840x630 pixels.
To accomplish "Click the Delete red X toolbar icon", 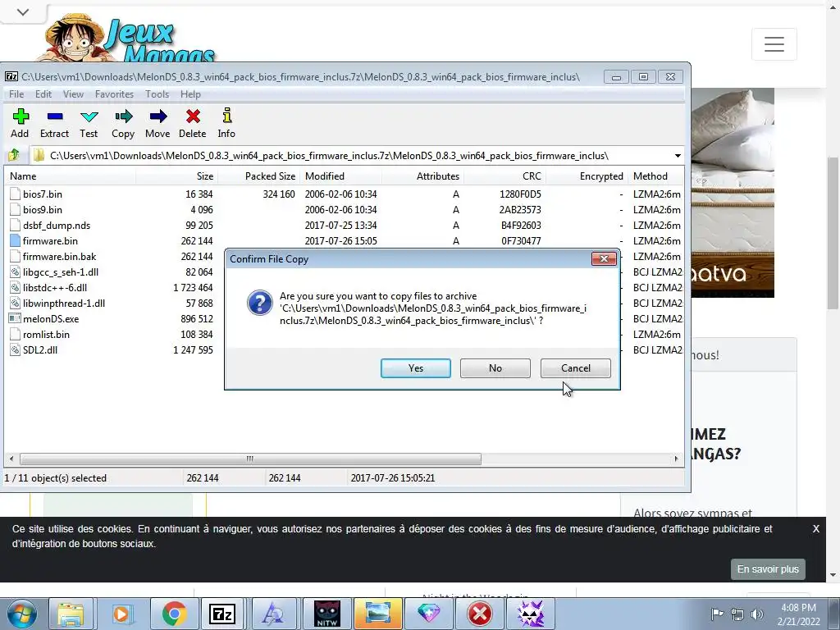I will (x=193, y=116).
